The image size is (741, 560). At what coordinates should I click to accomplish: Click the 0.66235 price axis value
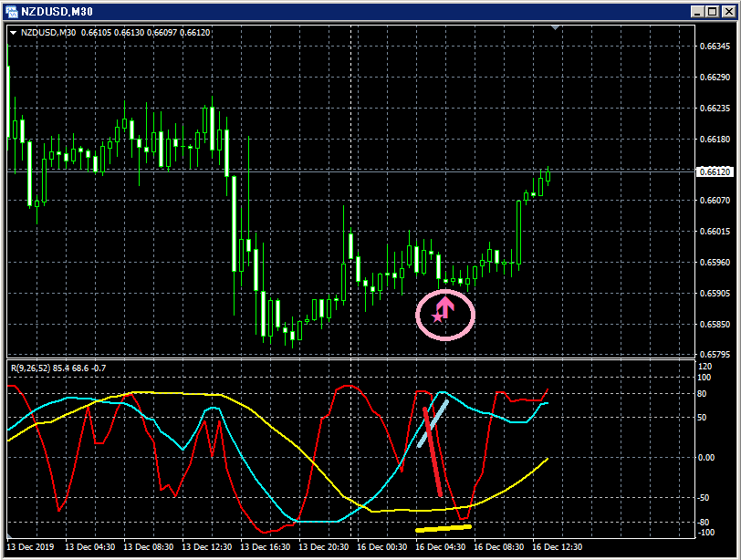pos(715,109)
